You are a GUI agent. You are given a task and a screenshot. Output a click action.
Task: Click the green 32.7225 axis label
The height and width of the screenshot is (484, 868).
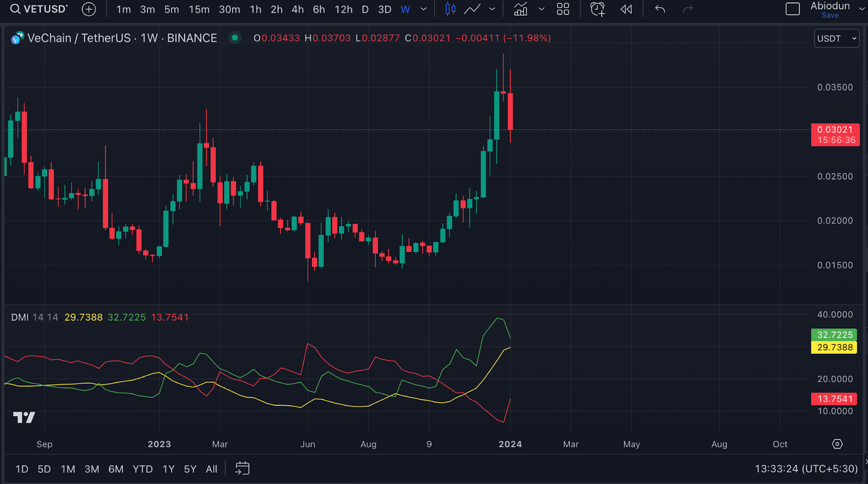tap(834, 335)
